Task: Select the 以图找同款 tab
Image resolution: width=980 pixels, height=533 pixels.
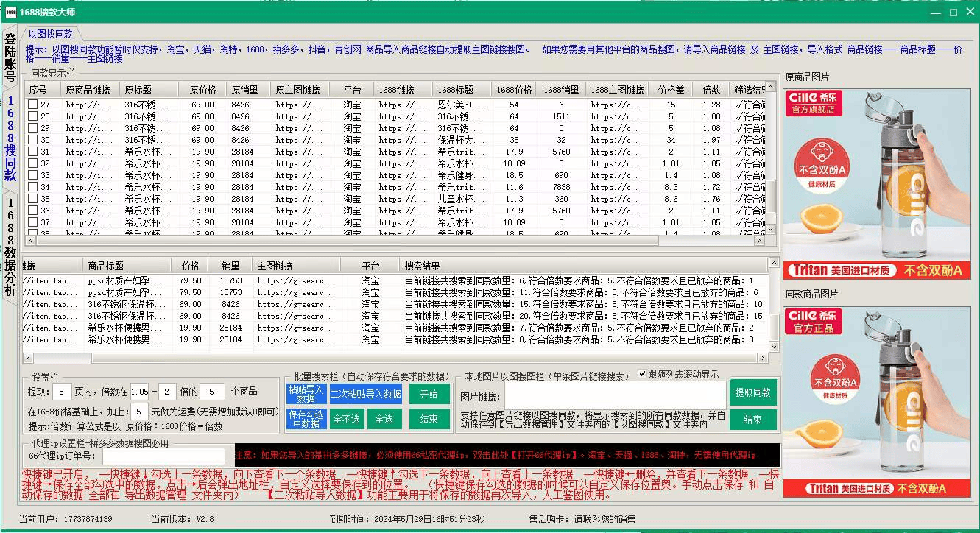Action: (x=51, y=34)
